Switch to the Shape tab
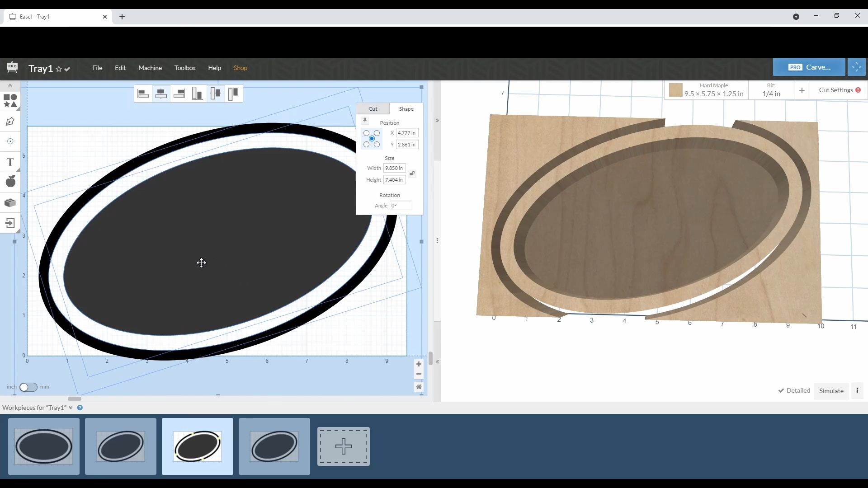The image size is (868, 488). click(x=406, y=108)
